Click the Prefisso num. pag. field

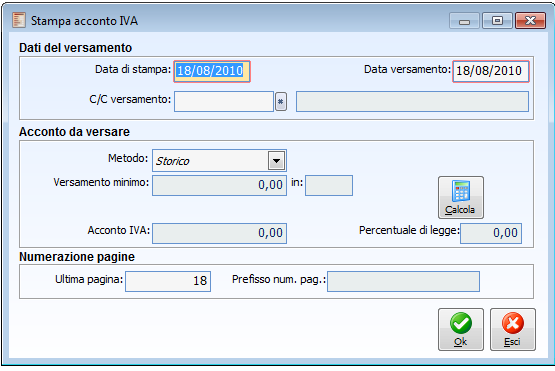pyautogui.click(x=404, y=281)
